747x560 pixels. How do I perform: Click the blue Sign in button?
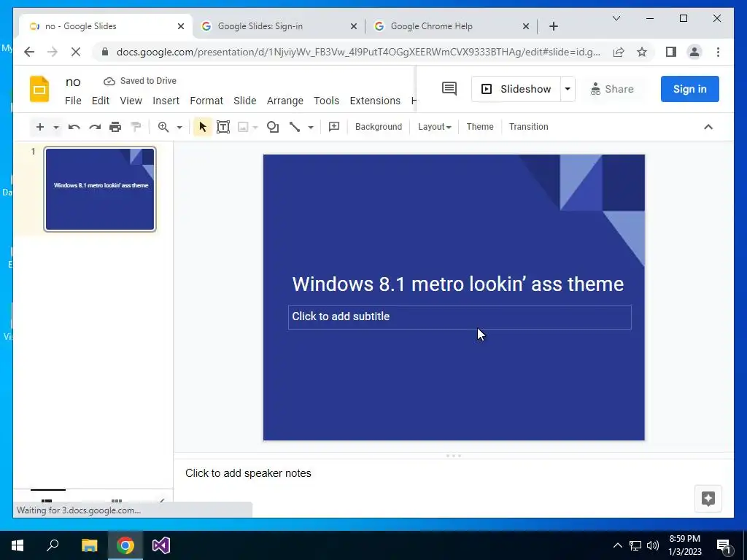[690, 89]
